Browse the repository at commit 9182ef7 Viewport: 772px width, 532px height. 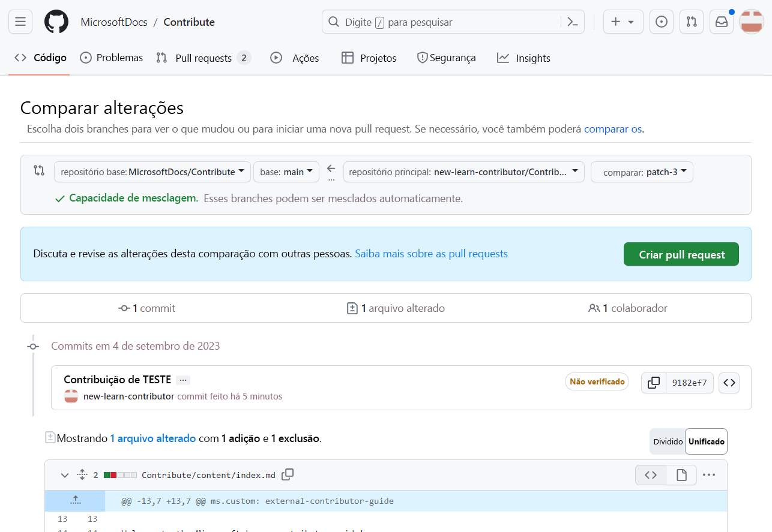[729, 383]
